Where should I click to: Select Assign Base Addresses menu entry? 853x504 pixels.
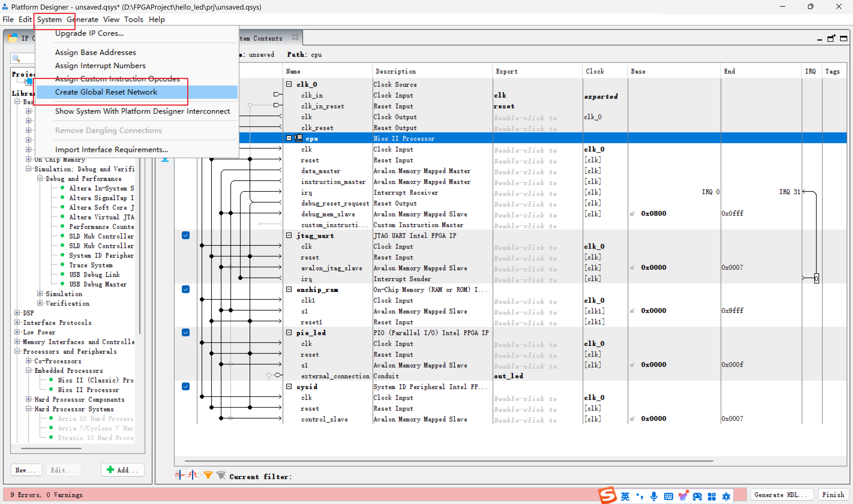tap(95, 52)
